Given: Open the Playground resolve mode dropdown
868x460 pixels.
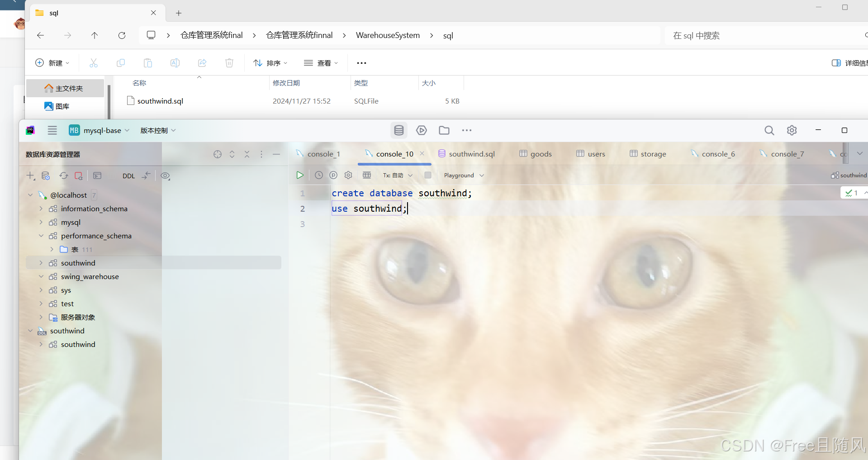Looking at the screenshot, I should pyautogui.click(x=464, y=175).
